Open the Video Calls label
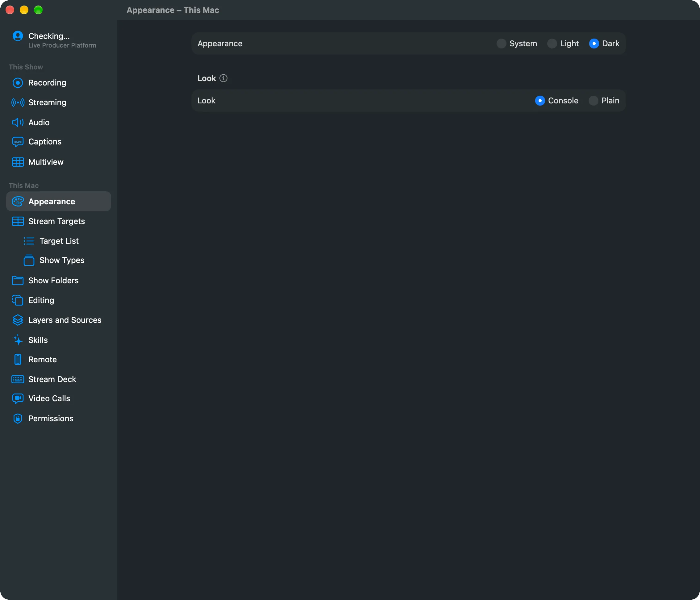Screen dimensions: 700x600 click(49, 399)
